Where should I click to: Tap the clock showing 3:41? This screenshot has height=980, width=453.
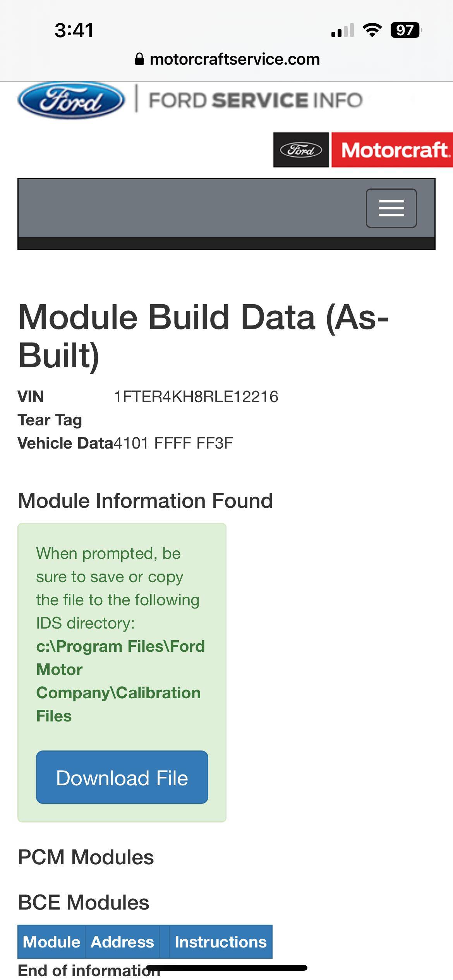(74, 30)
